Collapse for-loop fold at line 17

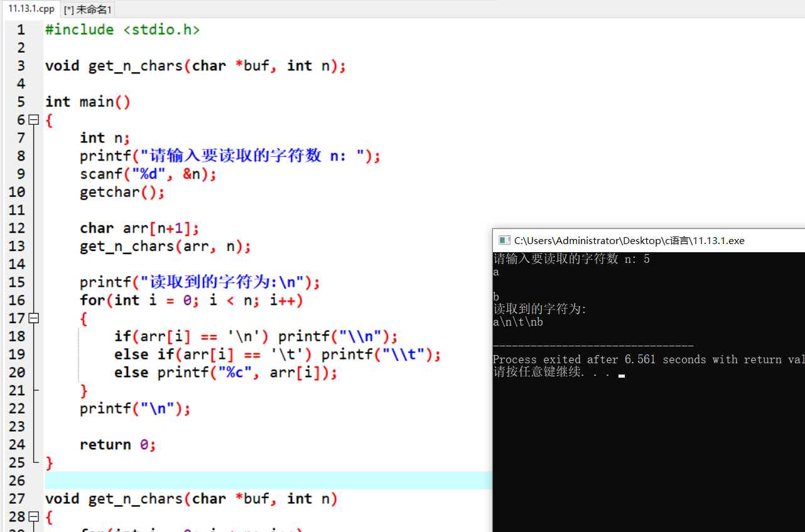(x=34, y=318)
